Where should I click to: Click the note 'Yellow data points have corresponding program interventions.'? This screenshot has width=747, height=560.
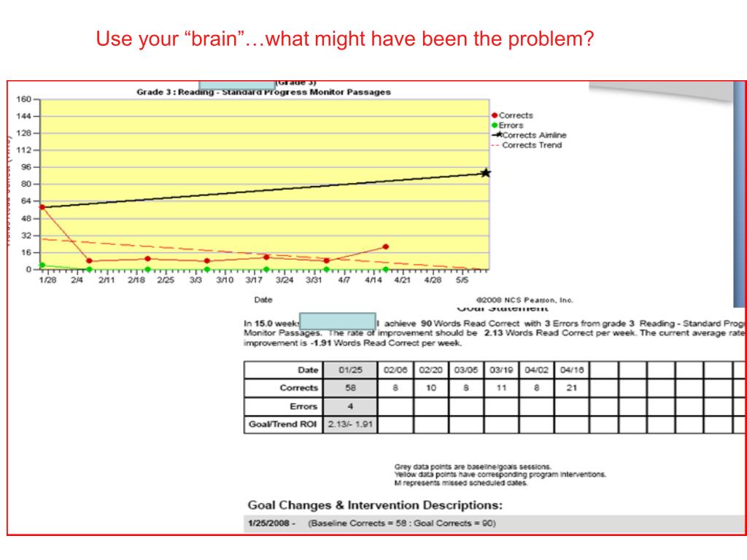pyautogui.click(x=500, y=475)
